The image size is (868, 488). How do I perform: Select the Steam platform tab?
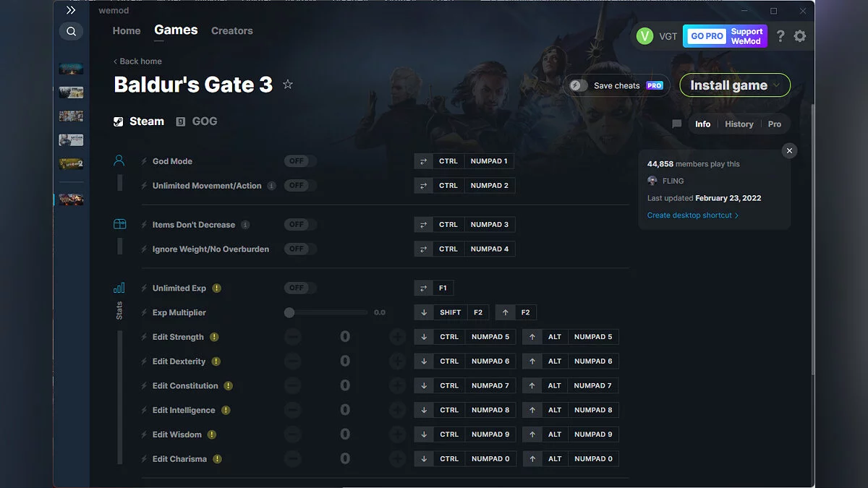(139, 121)
